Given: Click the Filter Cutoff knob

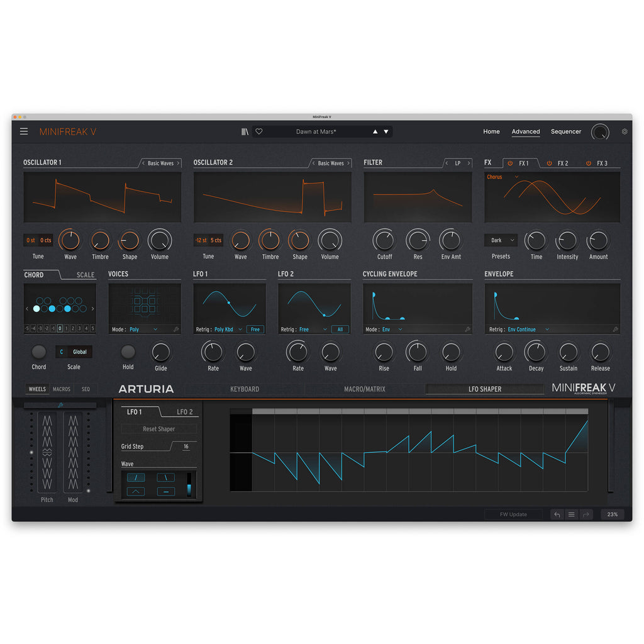Looking at the screenshot, I should pyautogui.click(x=384, y=240).
